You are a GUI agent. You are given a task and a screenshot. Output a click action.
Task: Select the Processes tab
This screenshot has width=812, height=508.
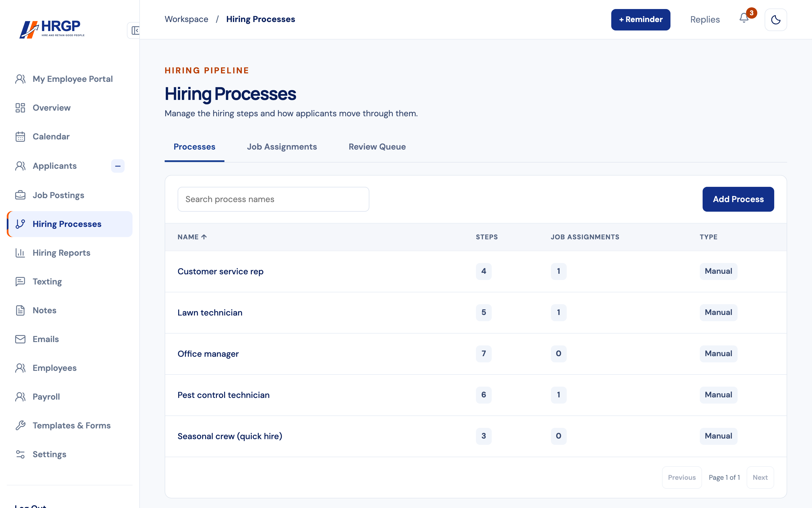pos(194,147)
